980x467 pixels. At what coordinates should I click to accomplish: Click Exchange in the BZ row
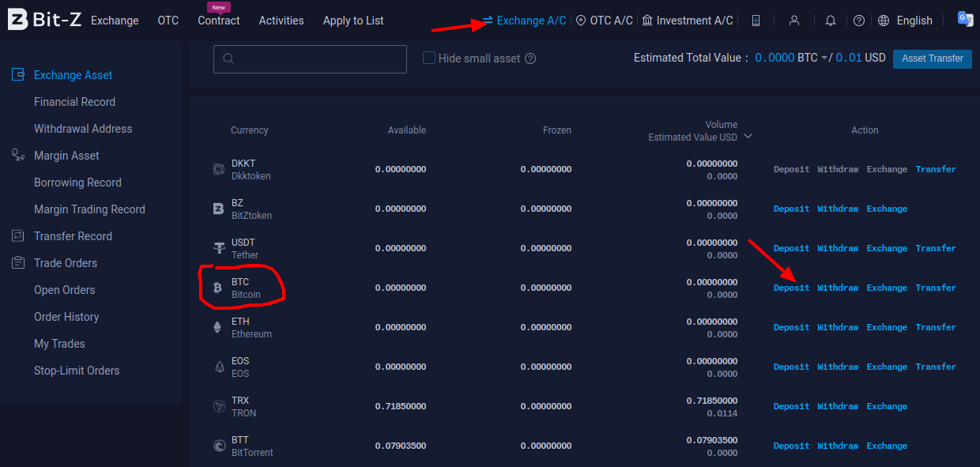coord(887,209)
